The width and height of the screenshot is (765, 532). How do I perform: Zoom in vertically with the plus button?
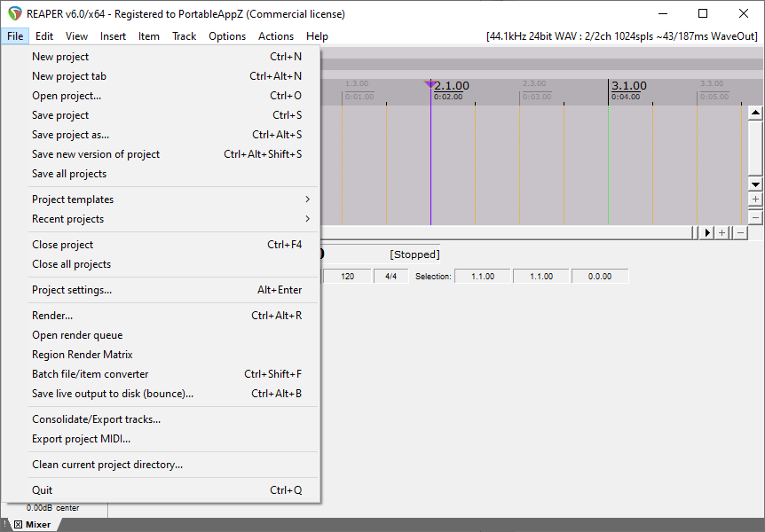pyautogui.click(x=755, y=199)
